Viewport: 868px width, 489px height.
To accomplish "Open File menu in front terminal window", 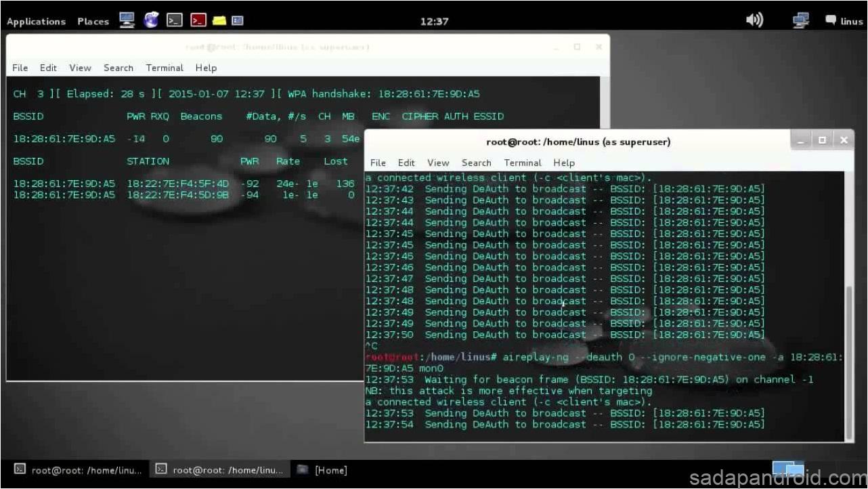I will 378,163.
